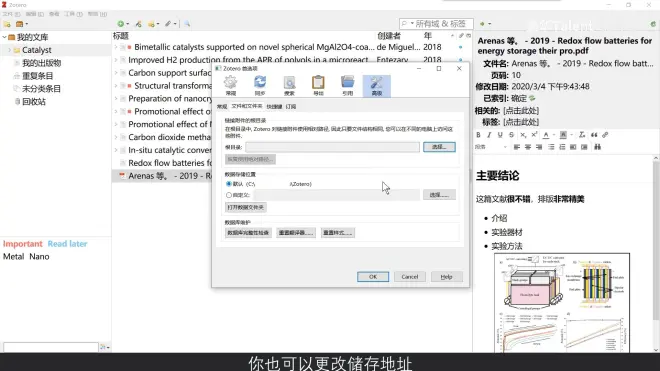660x371 pixels.
Task: Toggle underline in note editor
Action: [x=500, y=135]
